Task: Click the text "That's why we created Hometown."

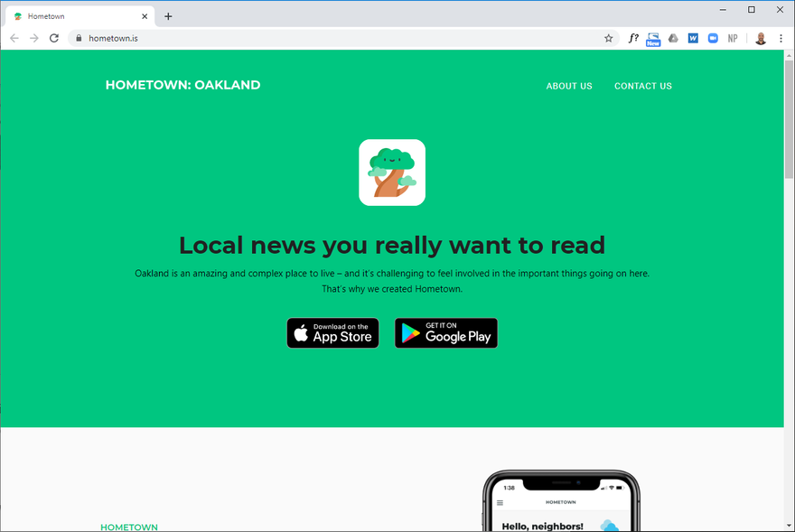Action: pyautogui.click(x=392, y=289)
